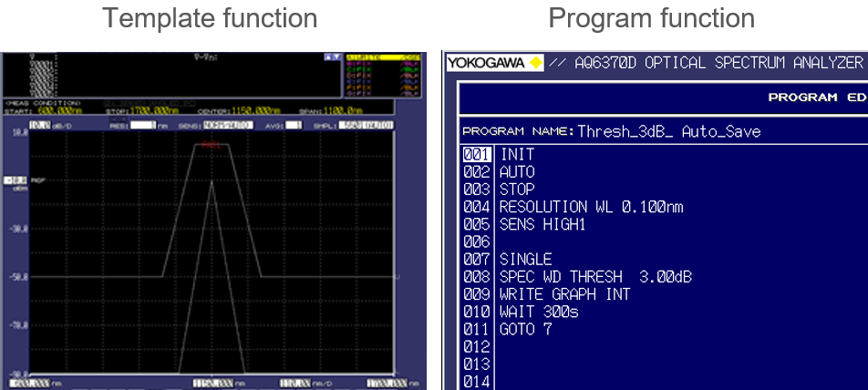Select WAIT 300s program line
The height and width of the screenshot is (390, 868).
tap(539, 312)
